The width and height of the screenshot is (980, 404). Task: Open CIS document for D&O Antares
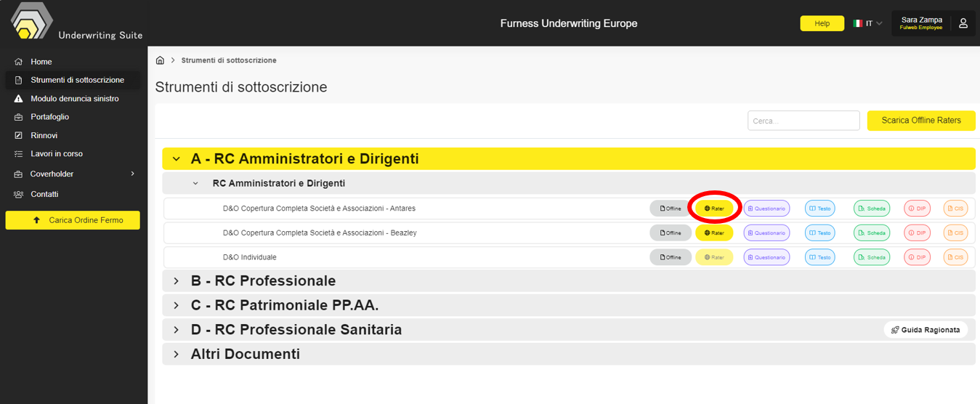[955, 209]
